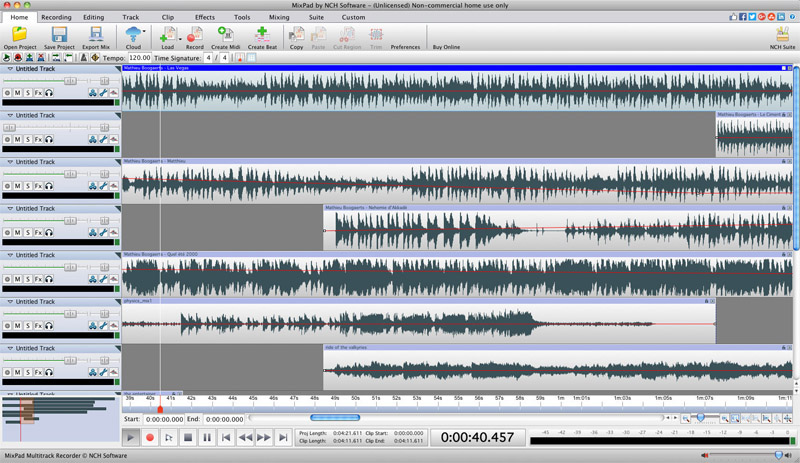Screen dimensions: 800x463
Task: Collapse the track holding the Matthieu clip
Action: pos(10,162)
